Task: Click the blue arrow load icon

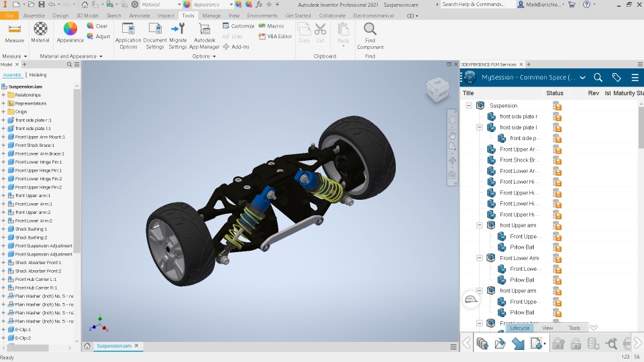Action: point(518,343)
